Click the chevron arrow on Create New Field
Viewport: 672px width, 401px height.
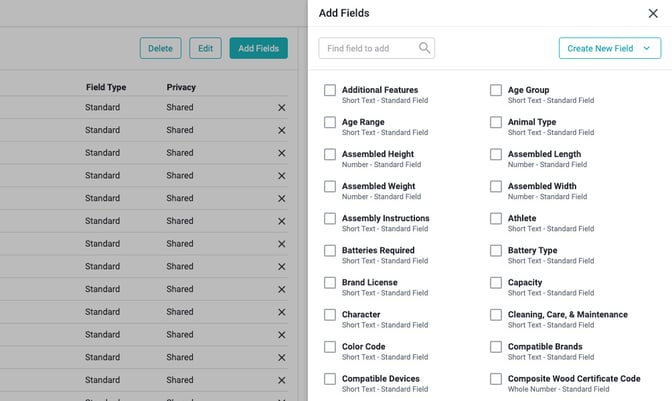pos(646,48)
